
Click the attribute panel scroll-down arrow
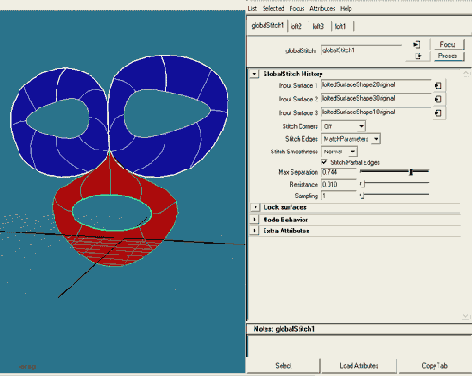tap(466, 316)
